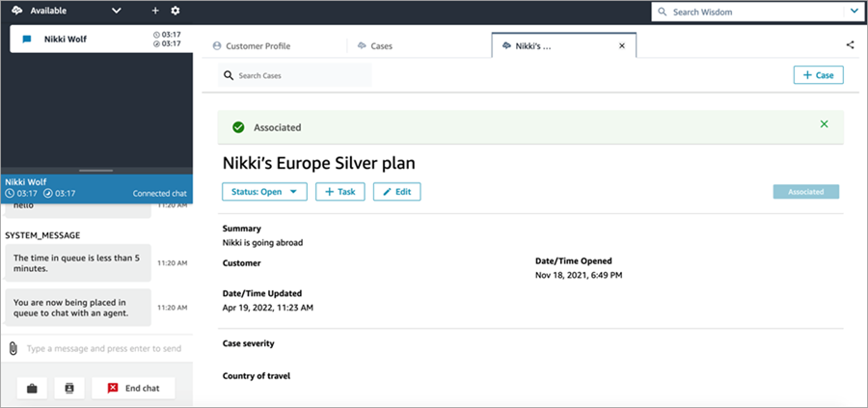Image resolution: width=868 pixels, height=408 pixels.
Task: Click the plus icon in the top bar
Action: pos(155,11)
